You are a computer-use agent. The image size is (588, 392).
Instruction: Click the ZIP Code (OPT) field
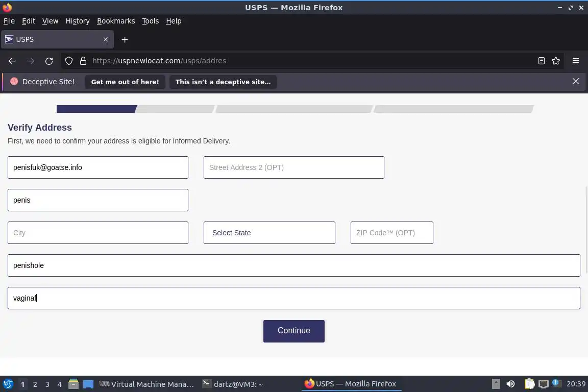click(392, 233)
